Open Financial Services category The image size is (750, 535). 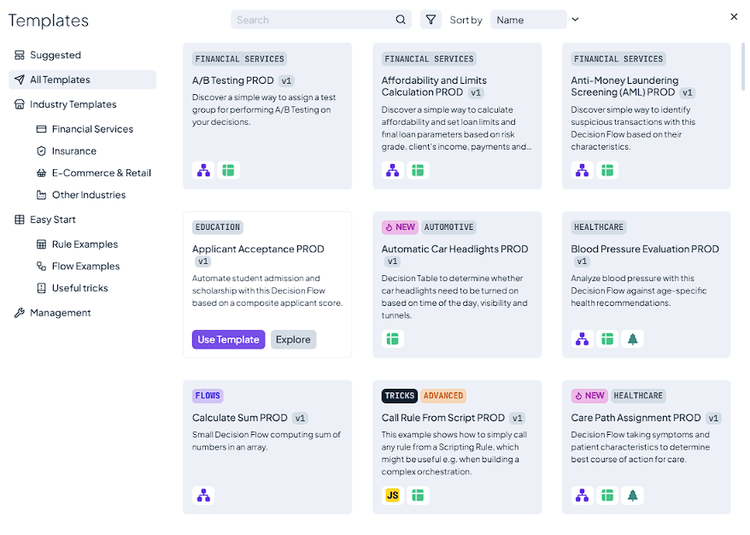point(92,129)
